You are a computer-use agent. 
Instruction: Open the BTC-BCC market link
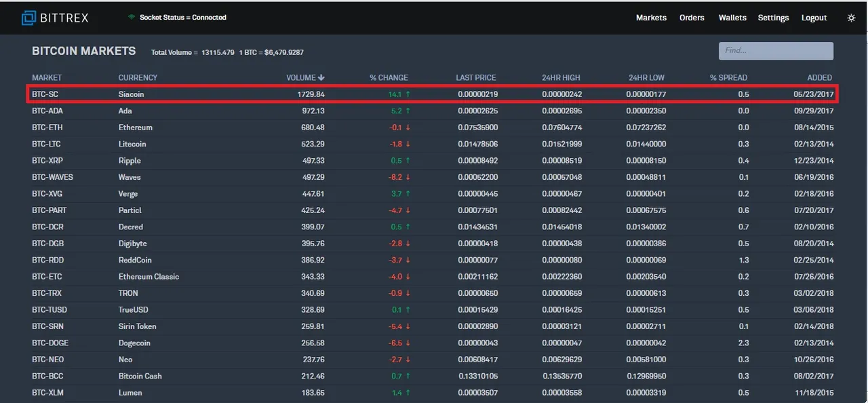tap(47, 376)
